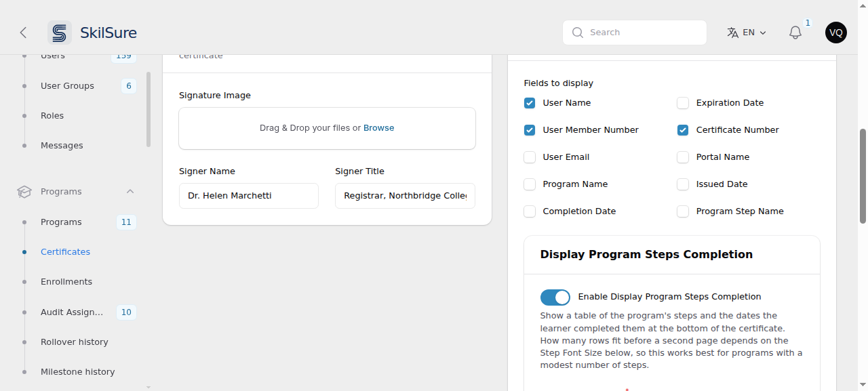Uncheck the User Name checkbox
The width and height of the screenshot is (868, 391).
click(x=530, y=103)
